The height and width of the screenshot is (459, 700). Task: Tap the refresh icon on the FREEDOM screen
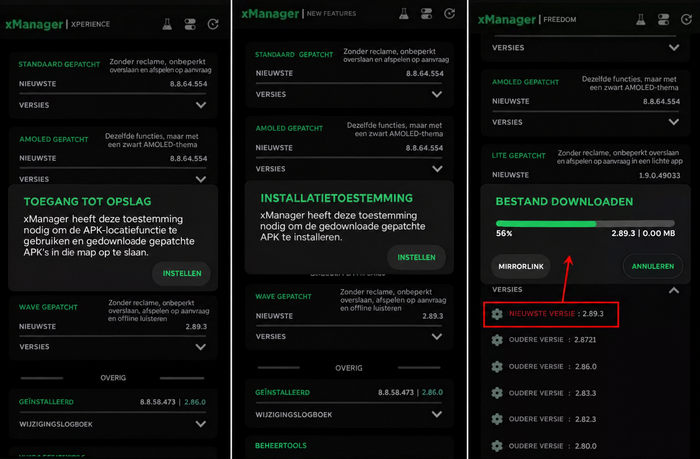click(686, 19)
